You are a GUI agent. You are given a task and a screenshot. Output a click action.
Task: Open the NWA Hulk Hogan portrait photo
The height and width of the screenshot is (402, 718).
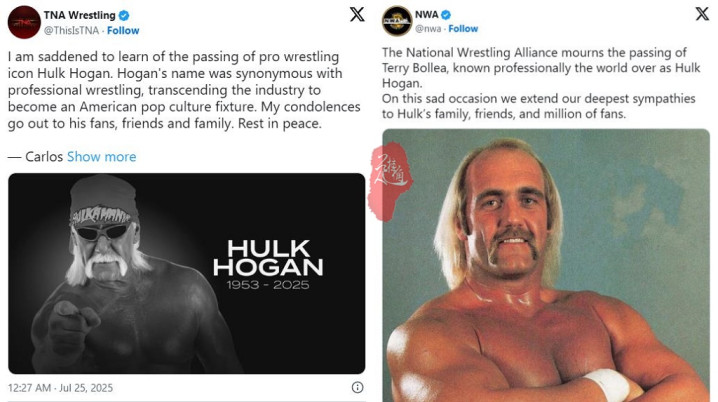[x=546, y=266]
